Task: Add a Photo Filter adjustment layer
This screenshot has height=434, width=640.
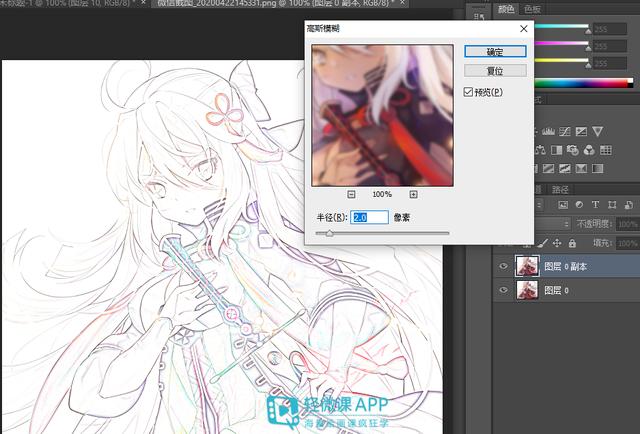Action: pos(573,150)
